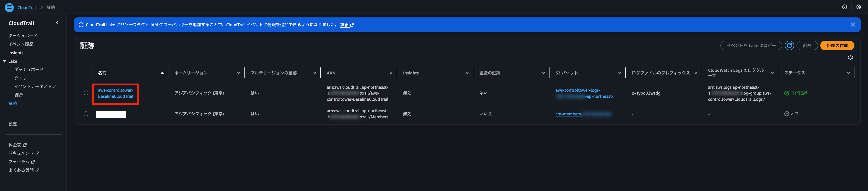Collapse the CloudTrail sidebar with the chevron

click(x=57, y=23)
